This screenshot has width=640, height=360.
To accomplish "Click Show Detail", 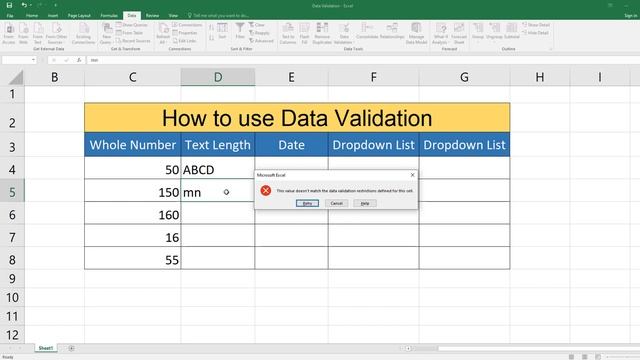I will pos(536,25).
